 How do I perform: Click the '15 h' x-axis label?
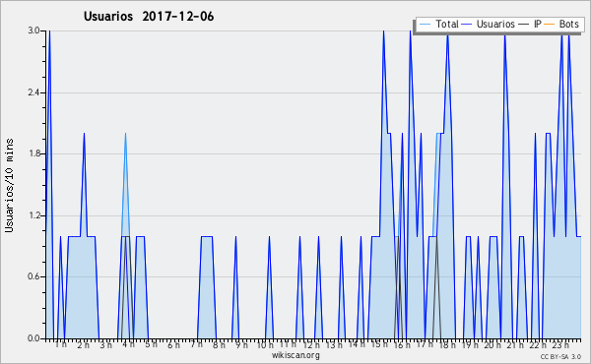[x=379, y=344]
